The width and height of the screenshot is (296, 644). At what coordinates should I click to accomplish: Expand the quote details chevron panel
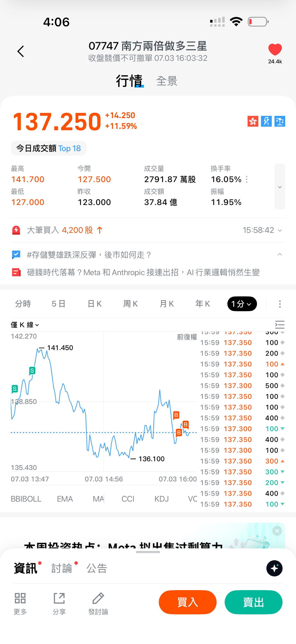tap(280, 186)
